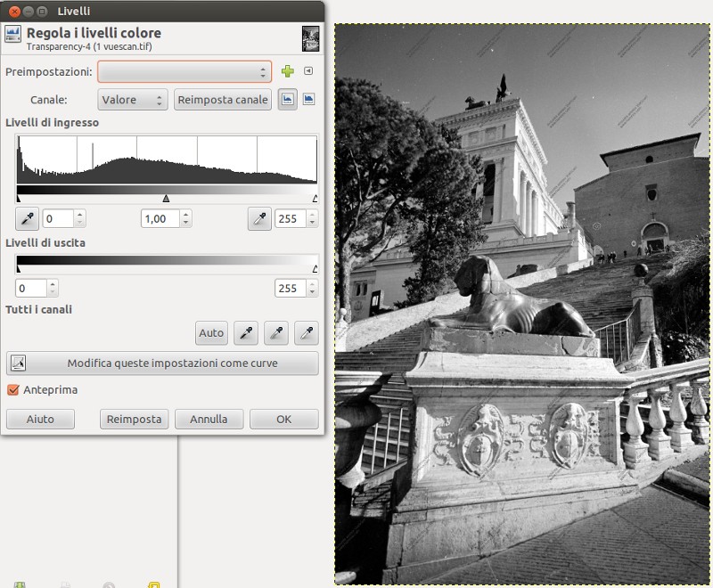Select the all-channels gray point eyedropper
Viewport: 713px width, 588px height.
tap(275, 333)
